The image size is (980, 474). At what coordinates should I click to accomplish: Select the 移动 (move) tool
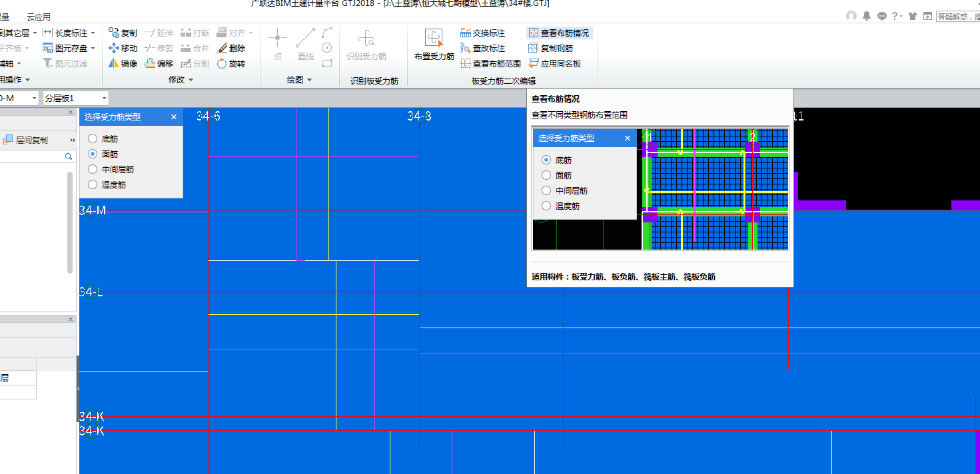tap(123, 48)
